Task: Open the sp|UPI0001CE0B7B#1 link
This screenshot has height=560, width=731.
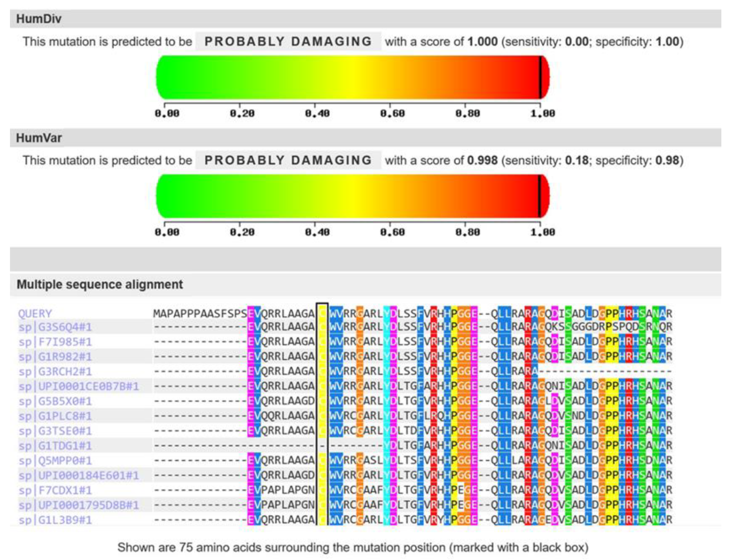Action: (x=79, y=386)
